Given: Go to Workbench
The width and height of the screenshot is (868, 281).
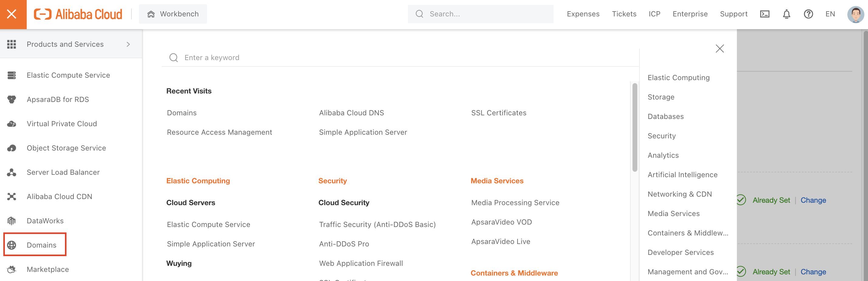Looking at the screenshot, I should pos(173,14).
